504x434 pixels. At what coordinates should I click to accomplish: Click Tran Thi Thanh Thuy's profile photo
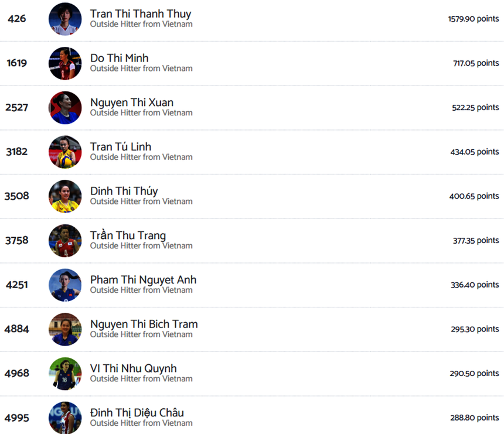[x=65, y=19]
